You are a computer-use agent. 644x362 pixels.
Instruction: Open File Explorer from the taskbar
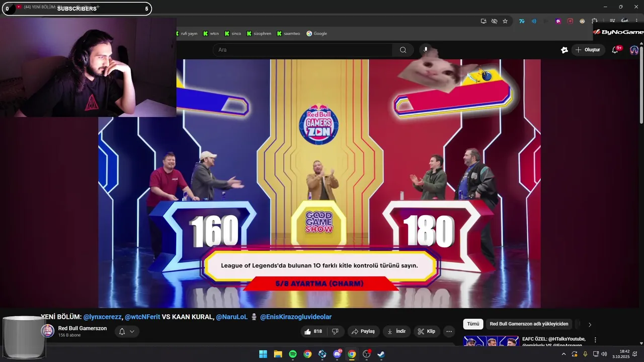pyautogui.click(x=278, y=354)
